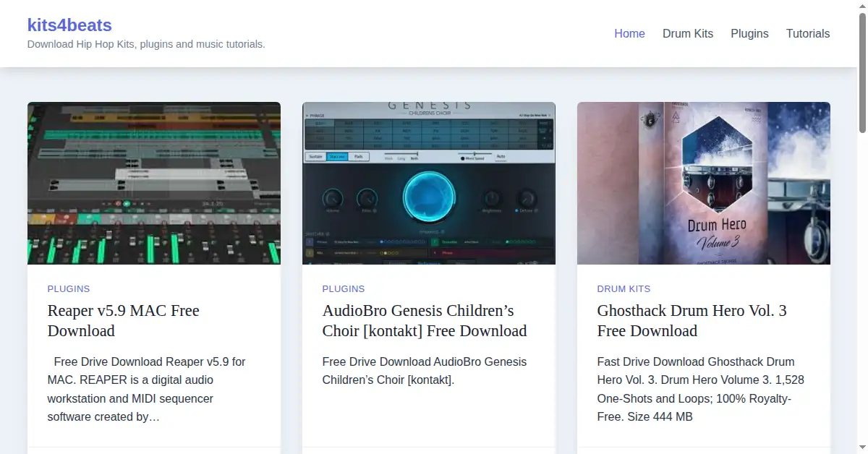The width and height of the screenshot is (868, 454).
Task: Open the Tutorials menu item
Action: coord(808,33)
